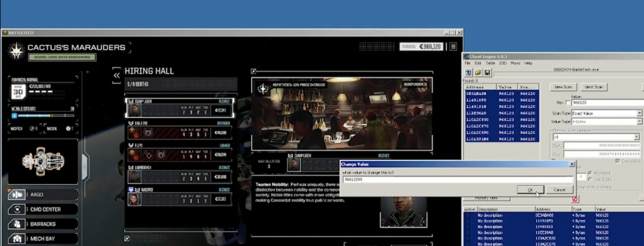Click the 30 days report calendar icon
This screenshot has width=644, height=246.
pos(18,91)
